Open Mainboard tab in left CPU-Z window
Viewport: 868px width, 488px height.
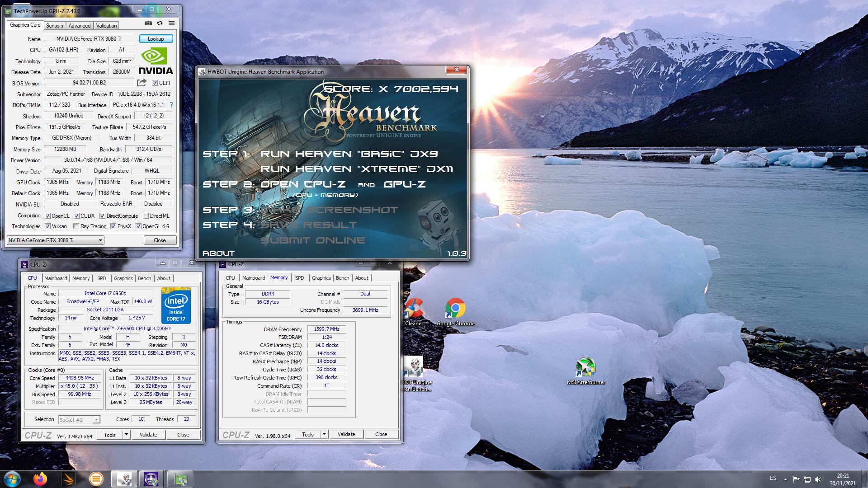tap(56, 278)
